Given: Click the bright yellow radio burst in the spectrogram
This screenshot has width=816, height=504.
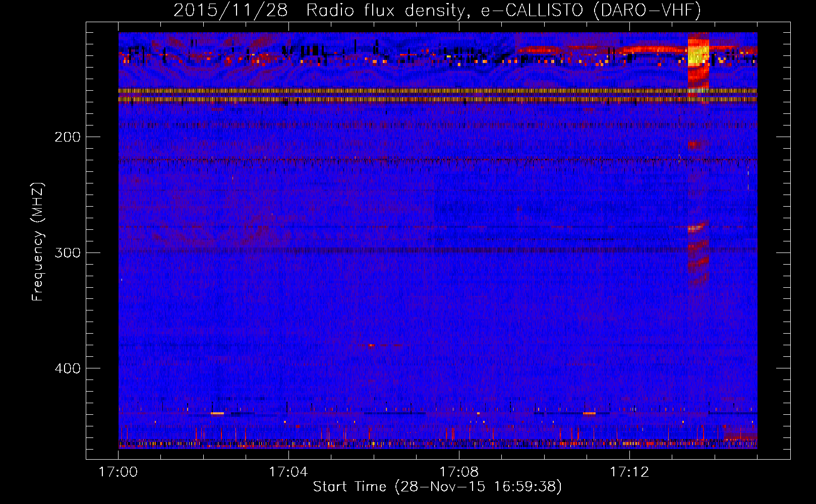Looking at the screenshot, I should pyautogui.click(x=698, y=55).
